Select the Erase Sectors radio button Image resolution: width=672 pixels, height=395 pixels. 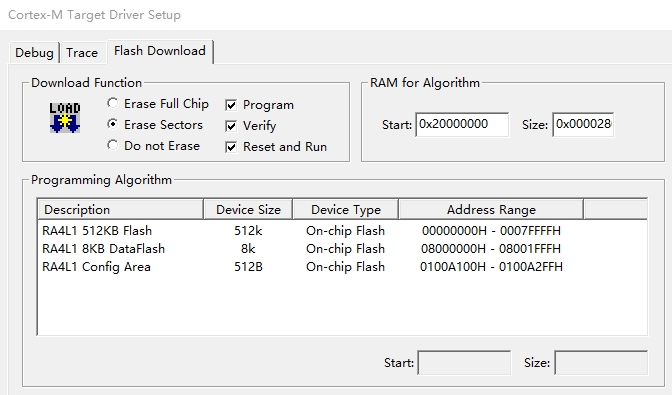pos(113,124)
